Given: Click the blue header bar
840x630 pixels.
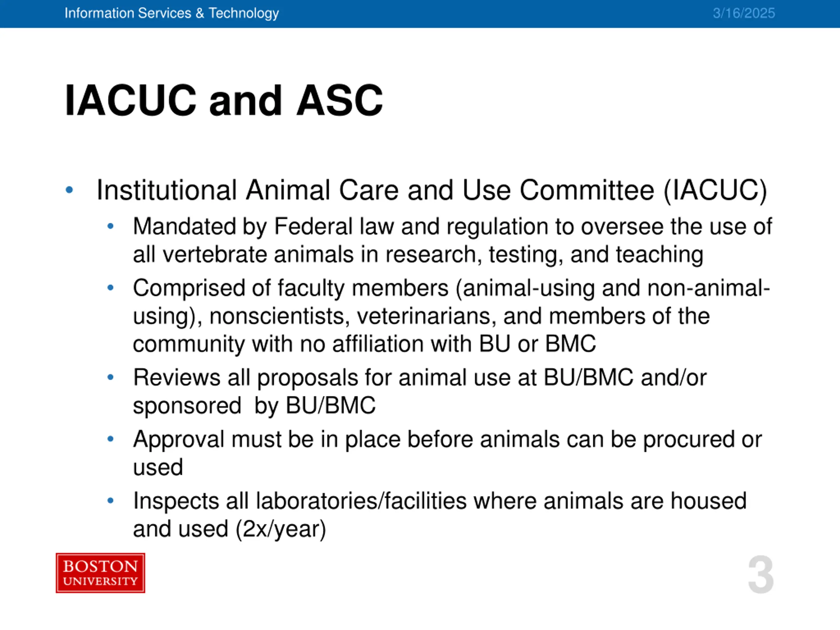Looking at the screenshot, I should pyautogui.click(x=420, y=14).
